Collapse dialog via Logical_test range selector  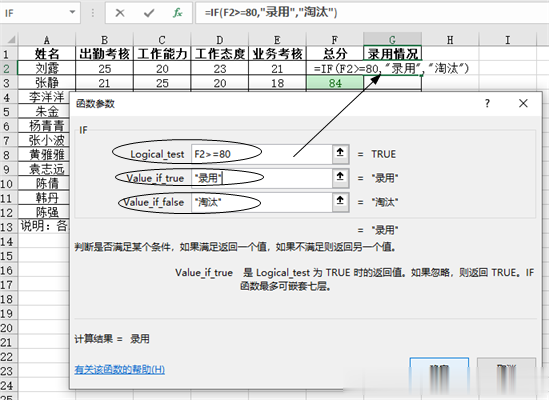340,154
